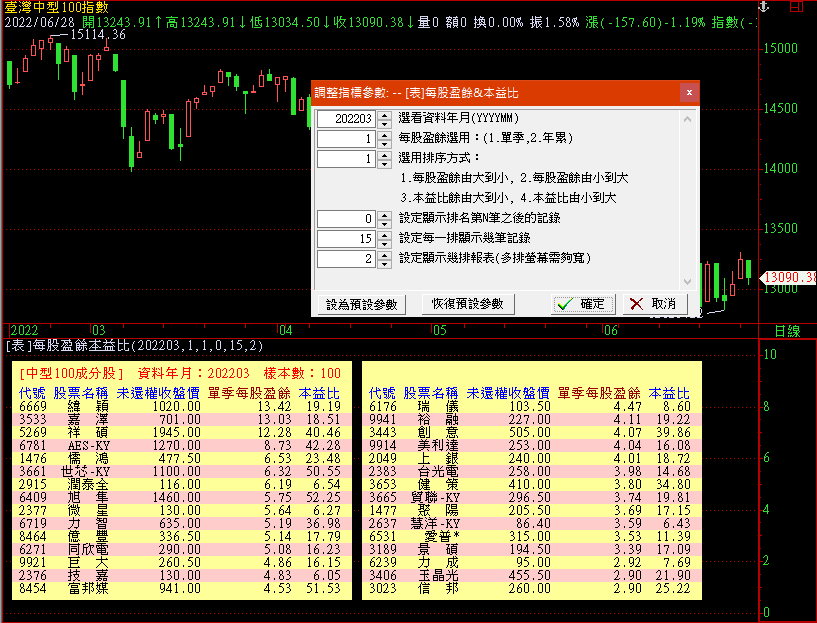Click the 未還權收盤價 header in the right table

[508, 393]
